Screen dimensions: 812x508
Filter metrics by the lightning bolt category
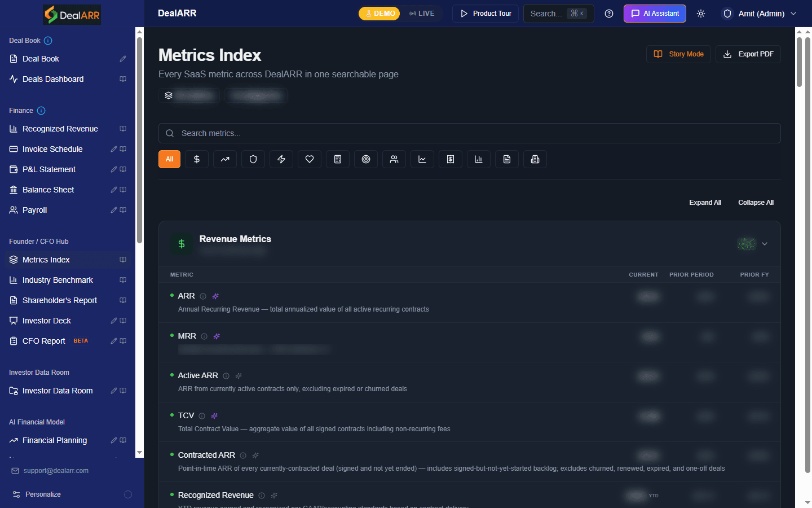[281, 159]
